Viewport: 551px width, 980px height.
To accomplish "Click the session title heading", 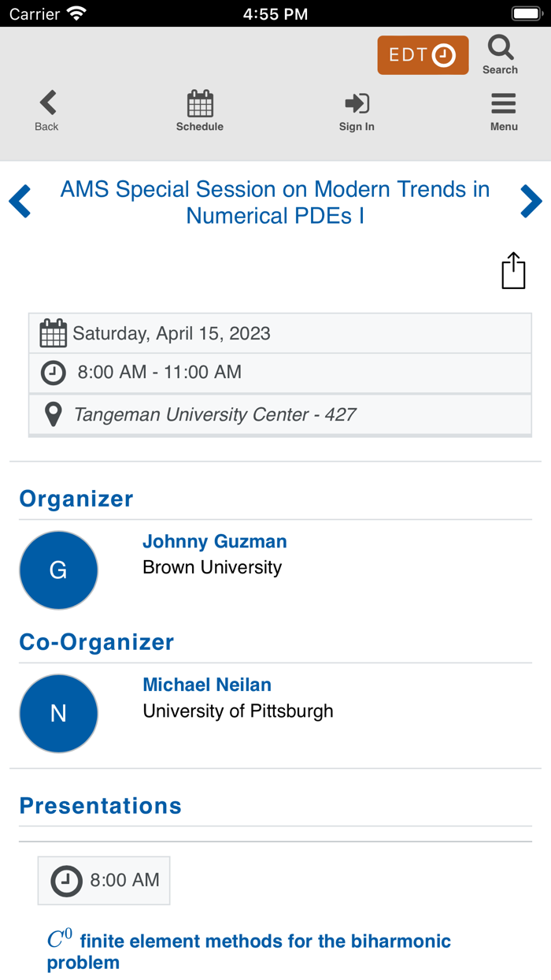I will pos(275,202).
